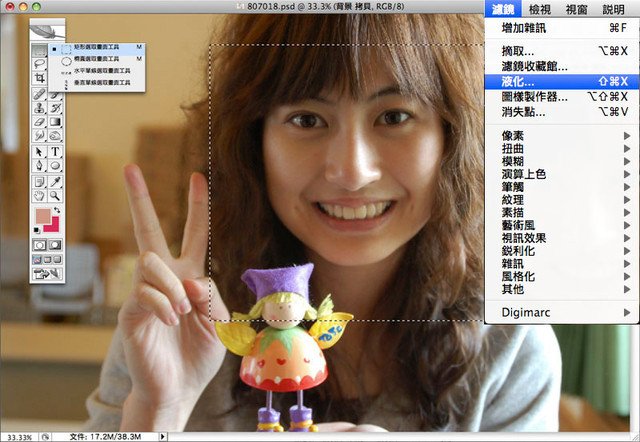Open the foreground color picker
Screen dimensions: 640x442
tap(42, 215)
